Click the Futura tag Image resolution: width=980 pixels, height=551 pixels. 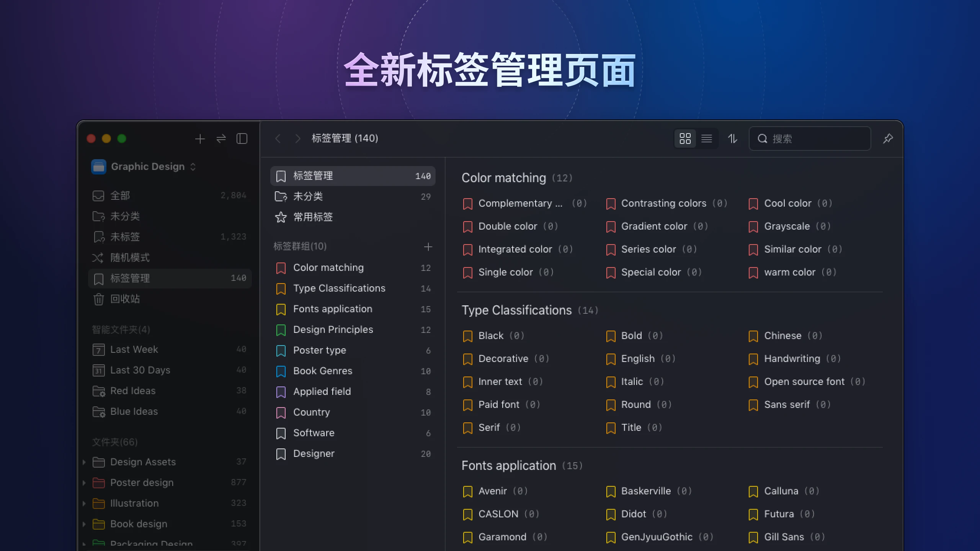pyautogui.click(x=782, y=514)
